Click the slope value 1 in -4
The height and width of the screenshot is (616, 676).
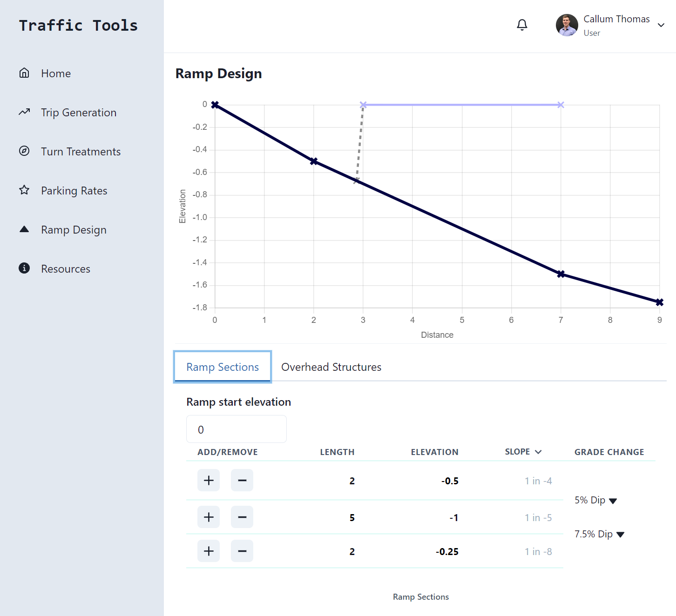pos(538,481)
